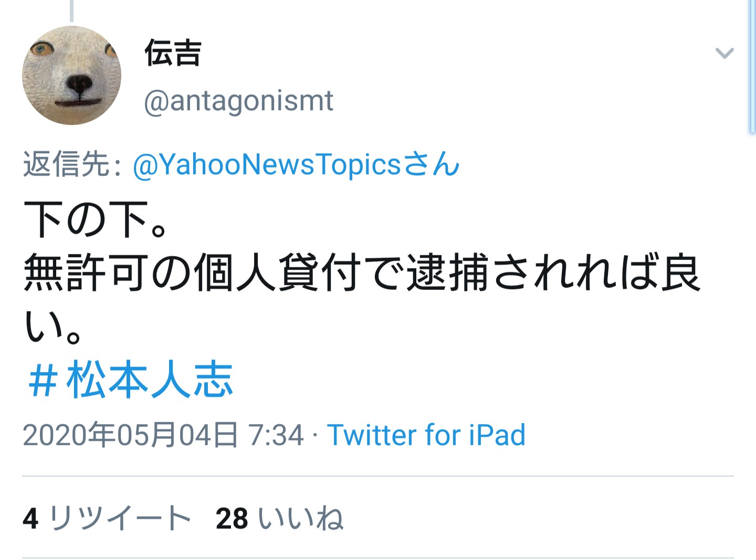Open the 伝吉 display name profile

pos(173,54)
